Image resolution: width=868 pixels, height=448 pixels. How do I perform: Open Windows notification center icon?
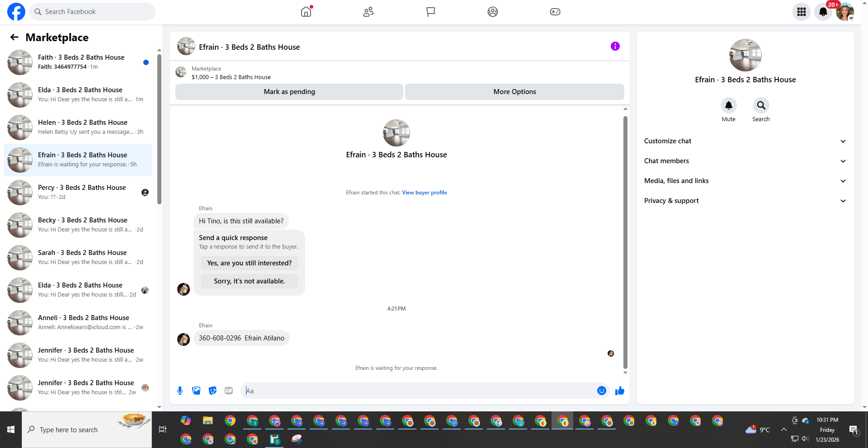pos(853,430)
